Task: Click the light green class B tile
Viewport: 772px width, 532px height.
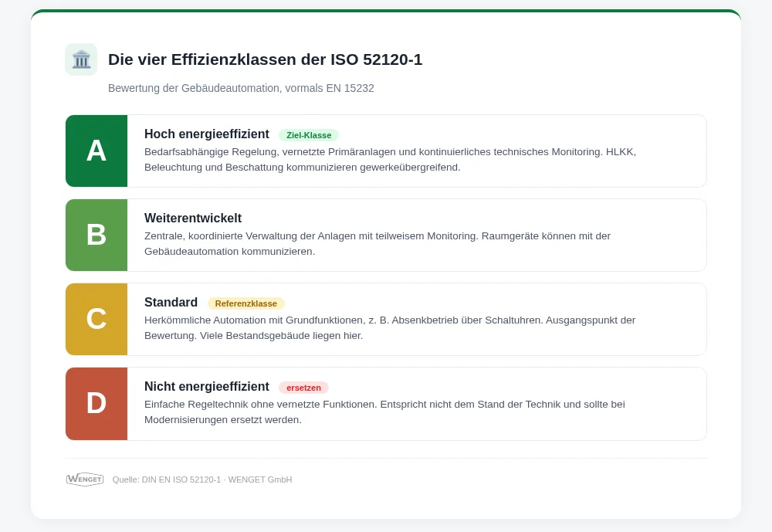Action: tap(96, 235)
